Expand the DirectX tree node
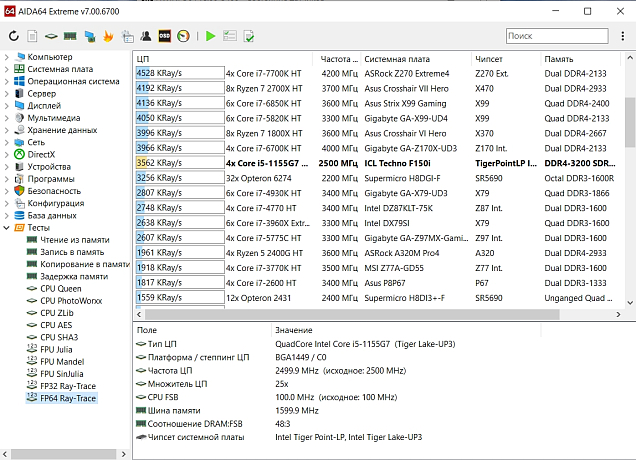Screen dimensions: 636x460 [x=8, y=154]
